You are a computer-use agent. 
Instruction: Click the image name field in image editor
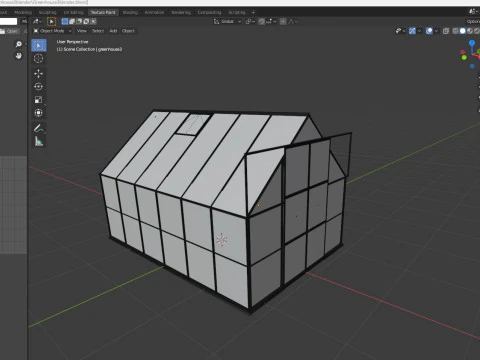click(x=8, y=22)
